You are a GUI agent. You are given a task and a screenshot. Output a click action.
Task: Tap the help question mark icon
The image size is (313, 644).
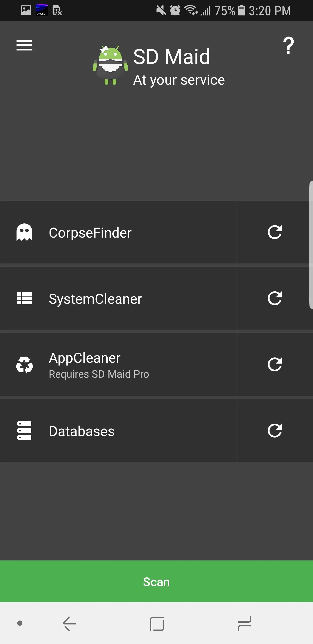click(288, 45)
